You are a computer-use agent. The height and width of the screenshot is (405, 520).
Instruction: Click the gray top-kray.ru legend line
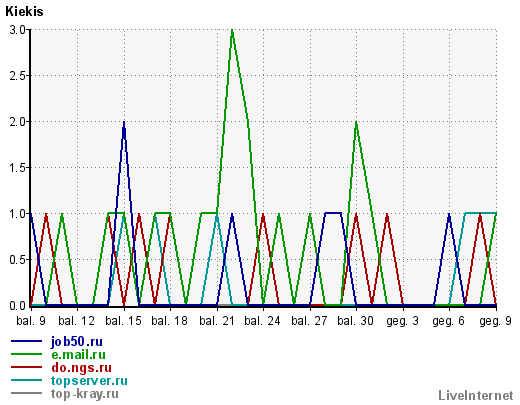pos(26,393)
